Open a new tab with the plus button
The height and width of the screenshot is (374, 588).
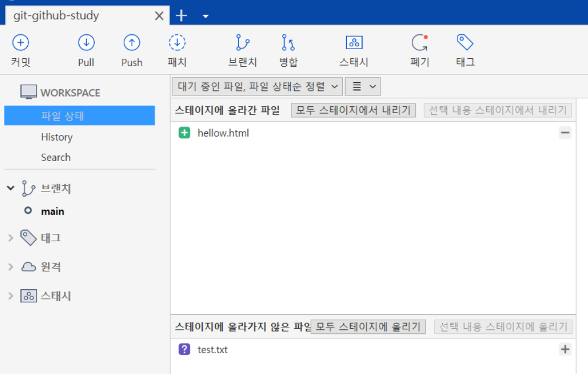pos(181,15)
